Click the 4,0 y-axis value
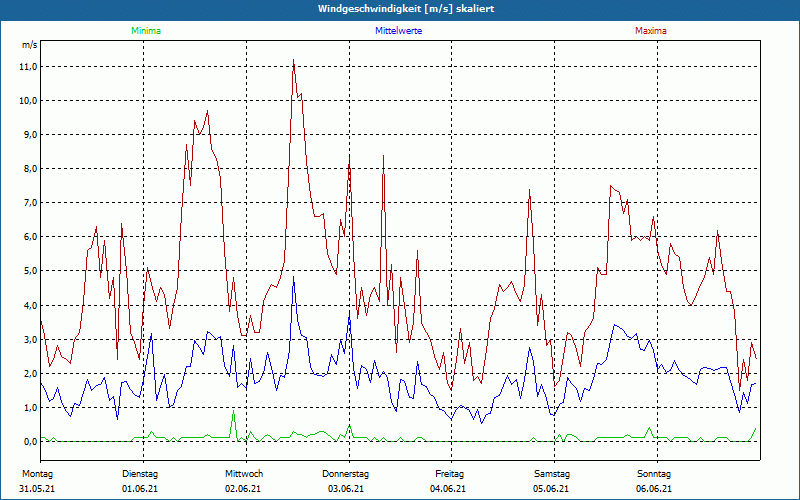This screenshot has height=500, width=800. tap(30, 306)
